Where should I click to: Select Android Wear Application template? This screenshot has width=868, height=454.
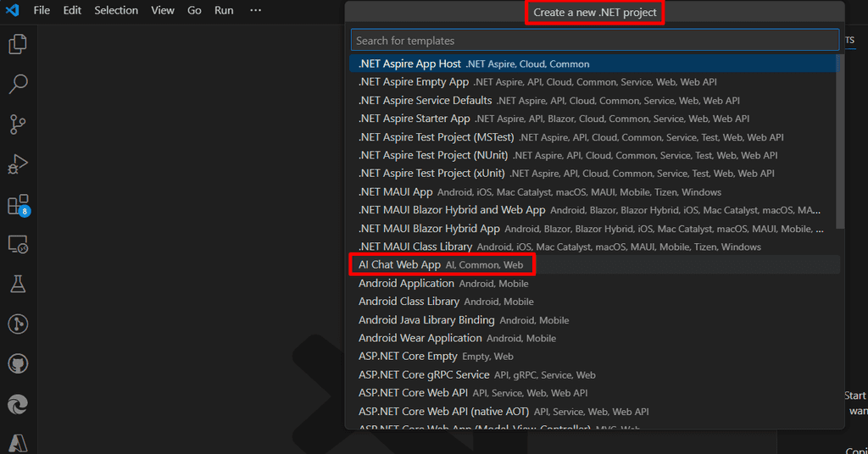tap(594, 338)
